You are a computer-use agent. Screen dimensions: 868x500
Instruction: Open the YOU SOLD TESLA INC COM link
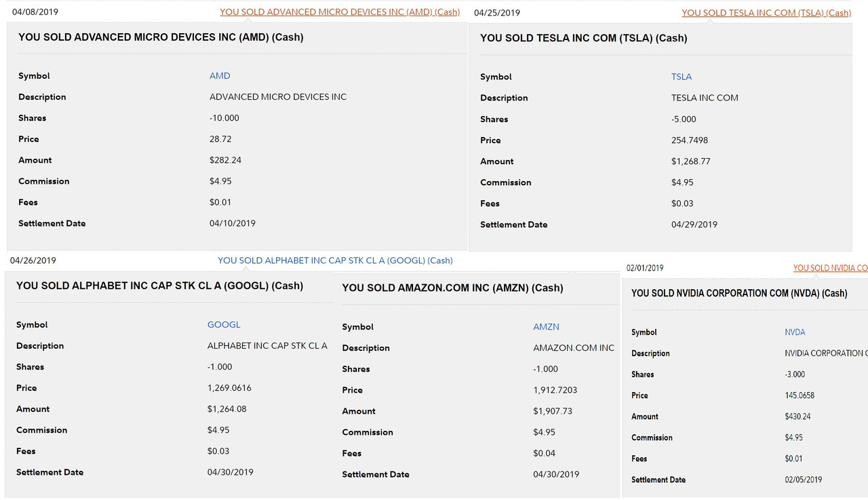point(766,13)
